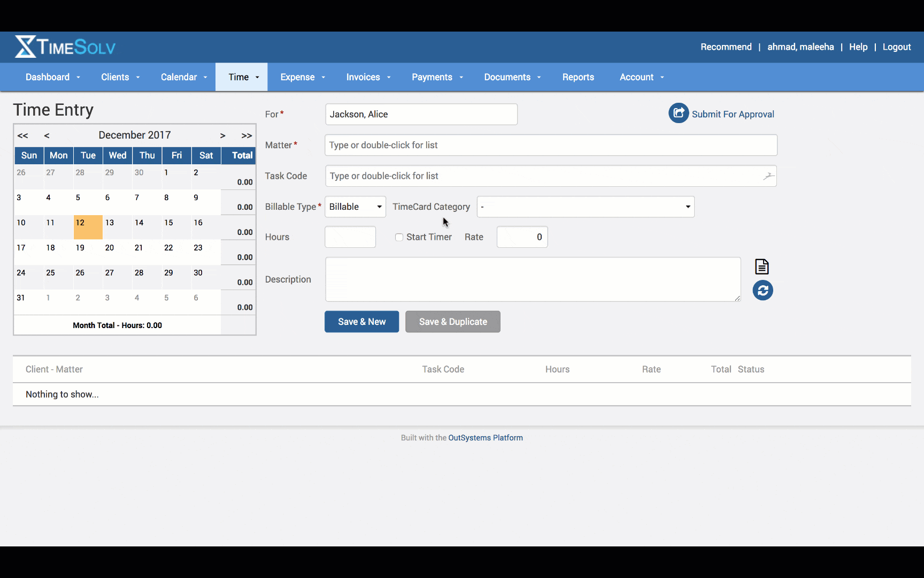The image size is (924, 578).
Task: Click the description template document icon
Action: [761, 267]
